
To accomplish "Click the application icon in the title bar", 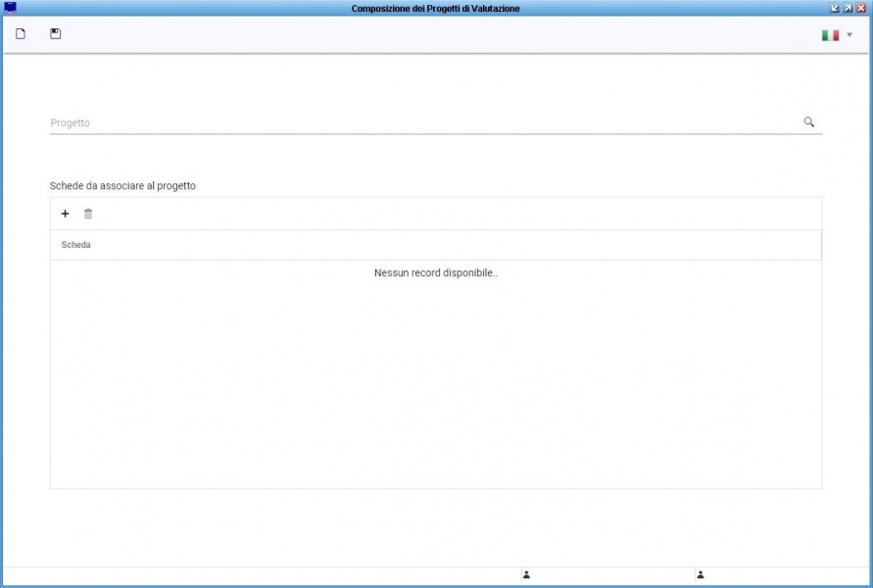I will click(x=10, y=8).
